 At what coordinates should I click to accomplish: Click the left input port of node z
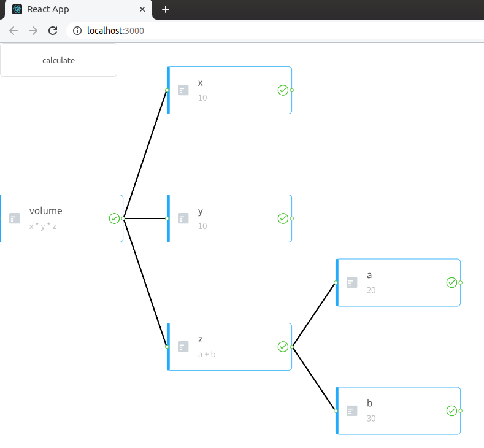[167, 346]
